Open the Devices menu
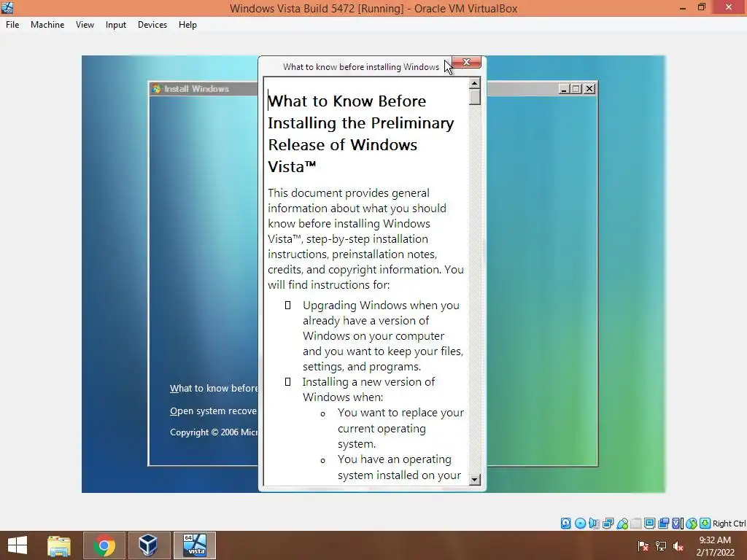 click(x=152, y=25)
